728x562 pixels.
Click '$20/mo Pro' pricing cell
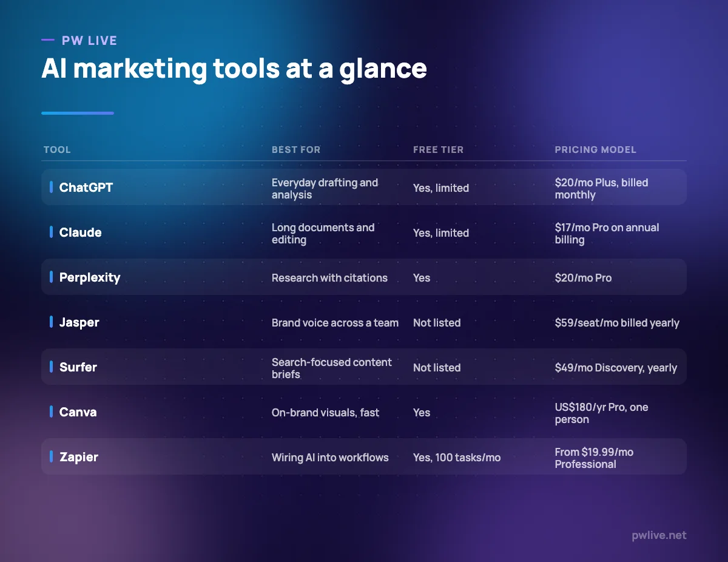tap(583, 278)
